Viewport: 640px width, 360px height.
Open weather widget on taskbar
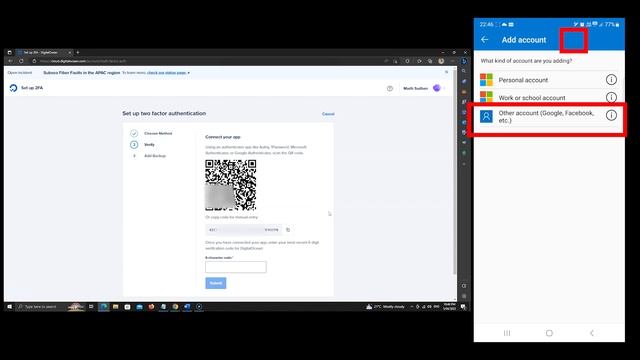click(x=385, y=307)
